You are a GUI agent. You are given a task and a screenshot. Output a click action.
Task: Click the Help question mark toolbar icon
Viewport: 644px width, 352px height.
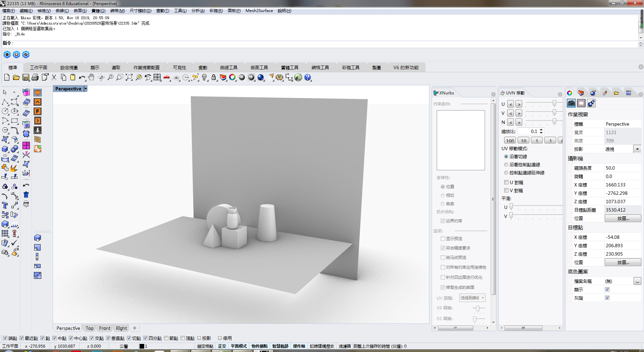(307, 77)
